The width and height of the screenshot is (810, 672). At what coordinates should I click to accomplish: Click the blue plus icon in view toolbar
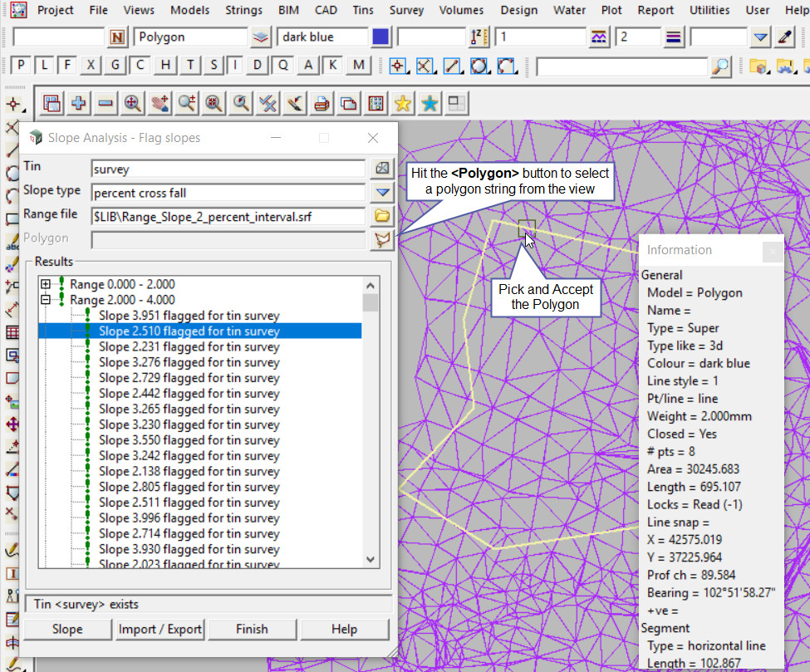(x=79, y=103)
